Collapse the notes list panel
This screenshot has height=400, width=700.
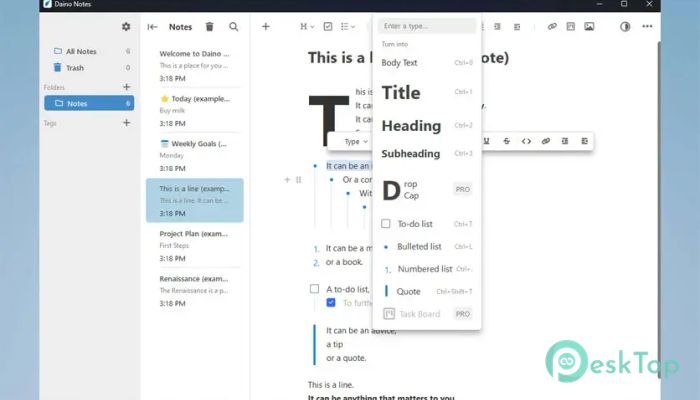click(x=152, y=27)
